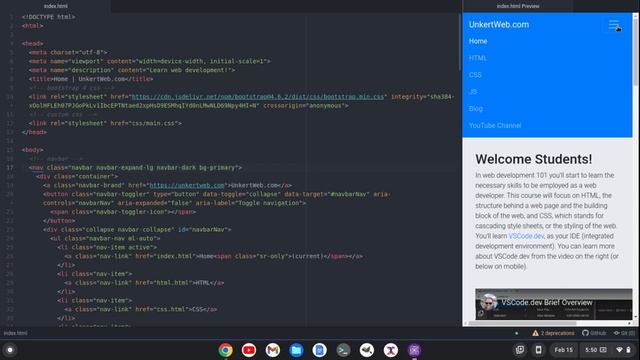This screenshot has height=360, width=640.
Task: Click the purple app icon at the shelf's end
Action: pos(414,350)
